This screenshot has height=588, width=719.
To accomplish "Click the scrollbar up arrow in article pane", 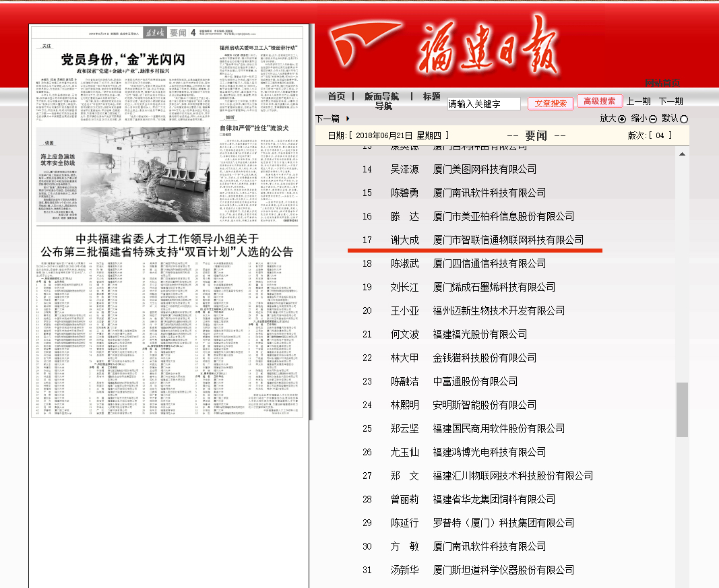I will pos(683,154).
